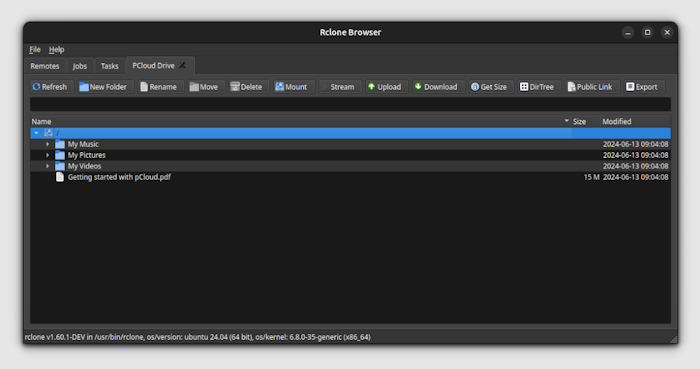Minimize the Rclone Browser window
700x369 pixels.
[x=628, y=33]
